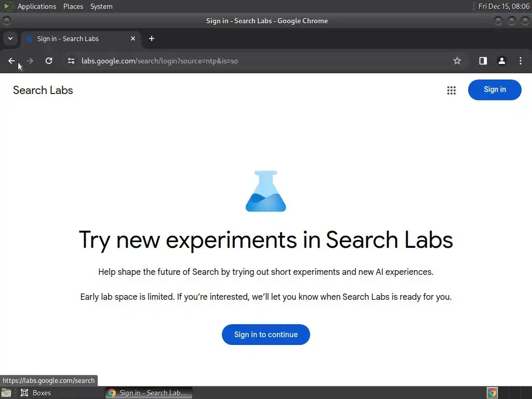The image size is (532, 399).
Task: Click text 'Help shape the future of Search'
Action: pyautogui.click(x=158, y=272)
